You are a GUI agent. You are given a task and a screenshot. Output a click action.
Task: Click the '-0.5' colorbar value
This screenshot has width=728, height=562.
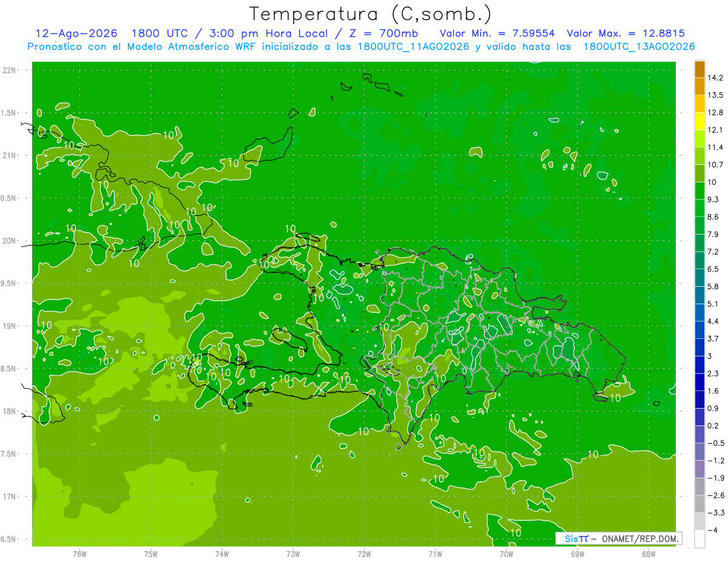[716, 443]
